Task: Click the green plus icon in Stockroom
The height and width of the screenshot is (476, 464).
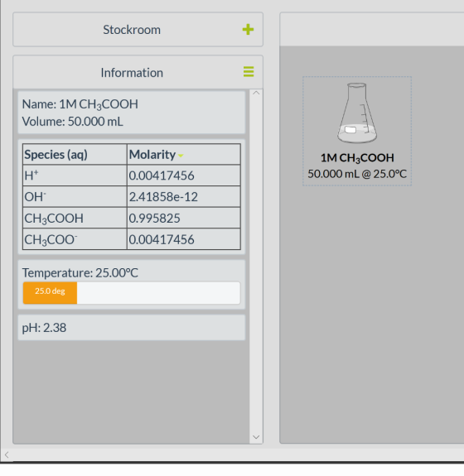Action: point(248,30)
